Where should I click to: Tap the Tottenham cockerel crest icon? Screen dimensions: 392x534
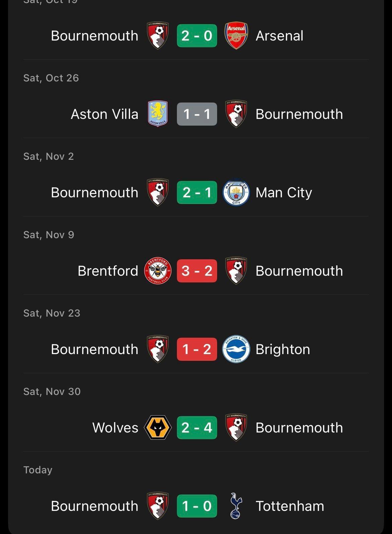click(x=236, y=506)
